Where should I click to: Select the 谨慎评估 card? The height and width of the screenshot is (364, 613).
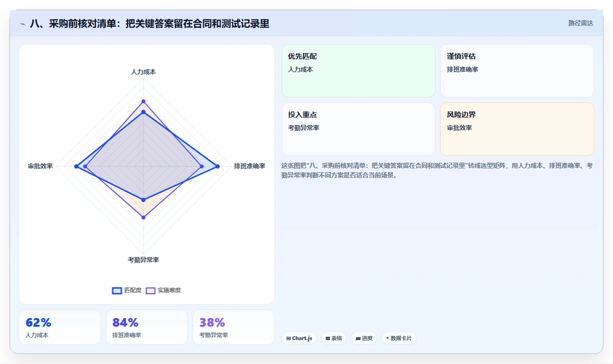click(517, 71)
